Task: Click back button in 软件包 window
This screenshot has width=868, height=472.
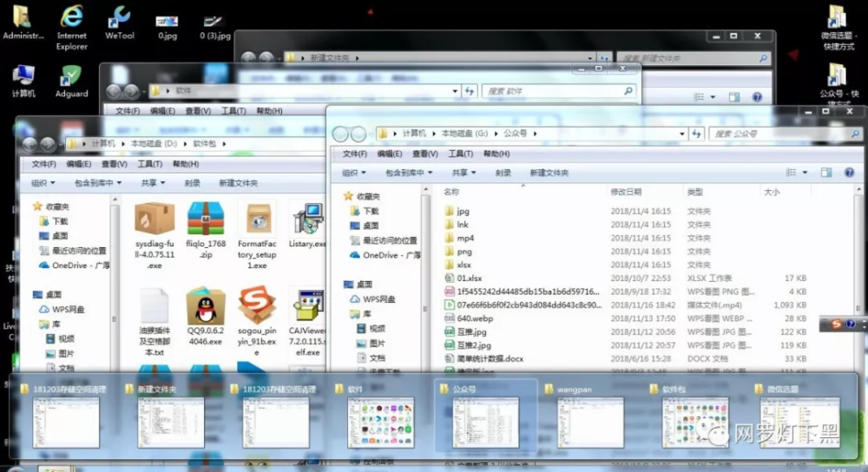Action: click(x=30, y=144)
